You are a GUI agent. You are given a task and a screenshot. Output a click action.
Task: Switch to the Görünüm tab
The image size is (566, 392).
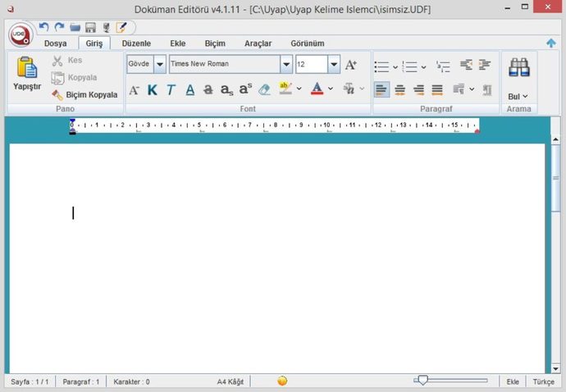tap(308, 43)
